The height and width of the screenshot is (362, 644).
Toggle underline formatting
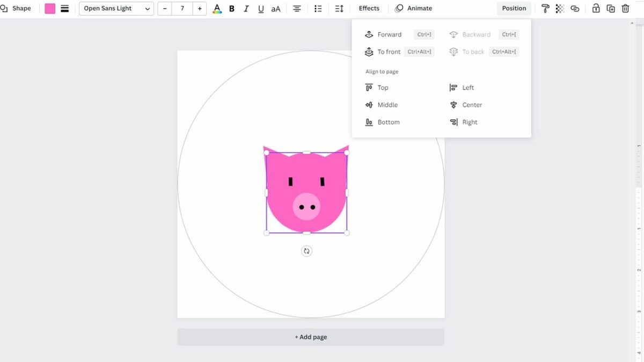pos(261,8)
